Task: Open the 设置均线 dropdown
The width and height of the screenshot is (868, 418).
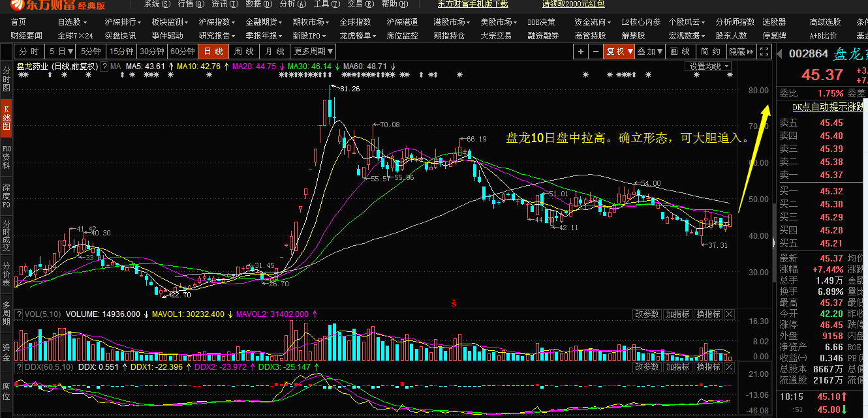Action: coord(707,66)
